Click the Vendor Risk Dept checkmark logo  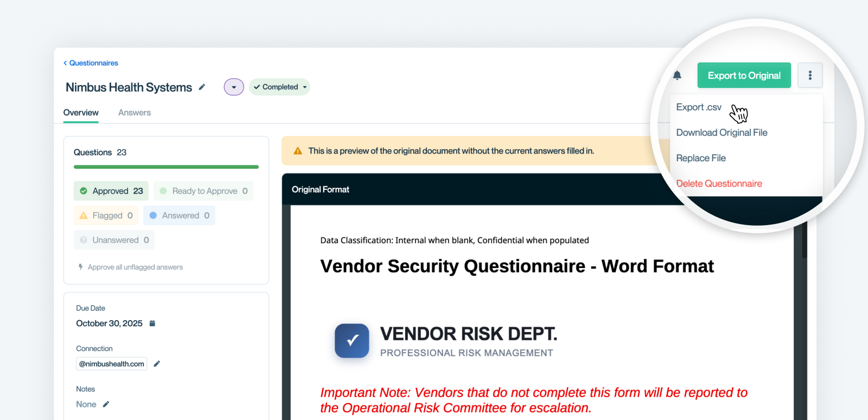click(x=352, y=341)
